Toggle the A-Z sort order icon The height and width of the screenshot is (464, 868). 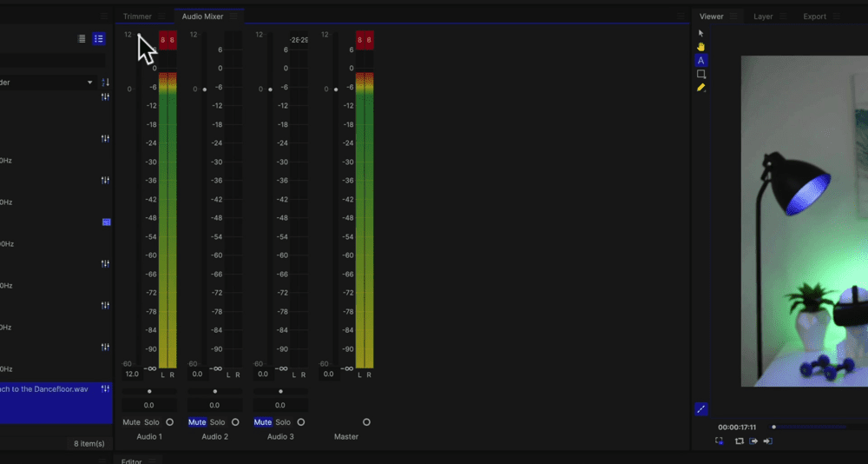[x=105, y=83]
